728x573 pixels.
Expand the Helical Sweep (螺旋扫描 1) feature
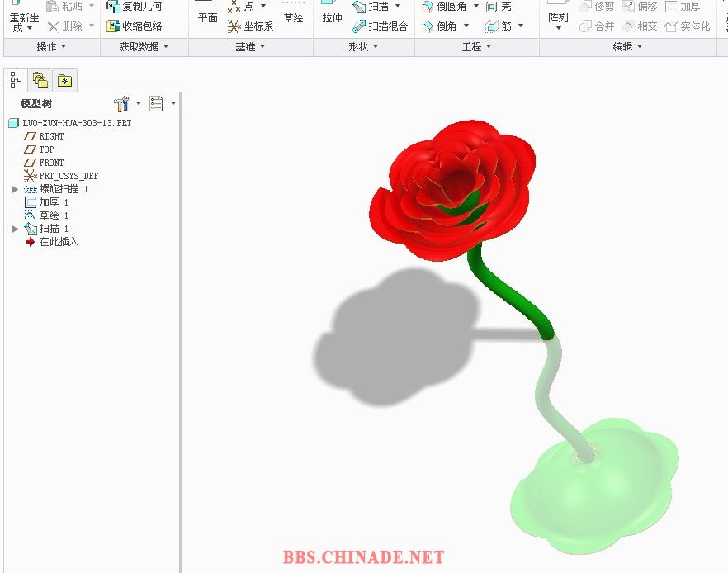pyautogui.click(x=15, y=189)
